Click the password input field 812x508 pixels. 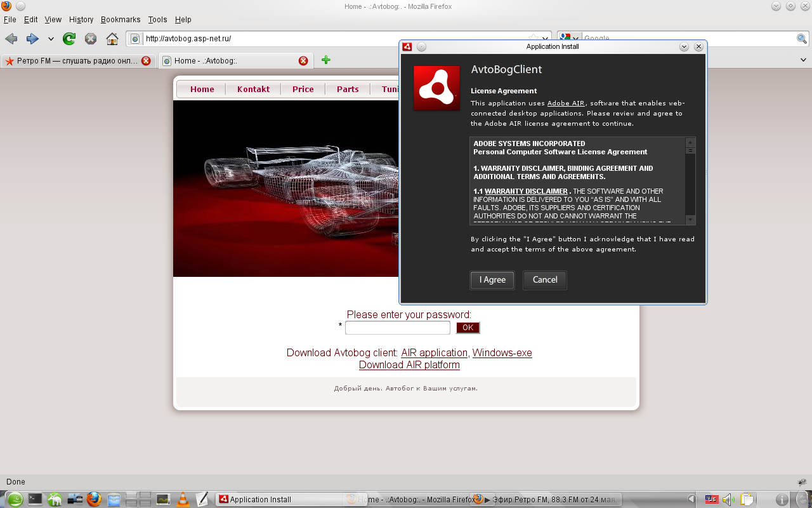click(398, 328)
